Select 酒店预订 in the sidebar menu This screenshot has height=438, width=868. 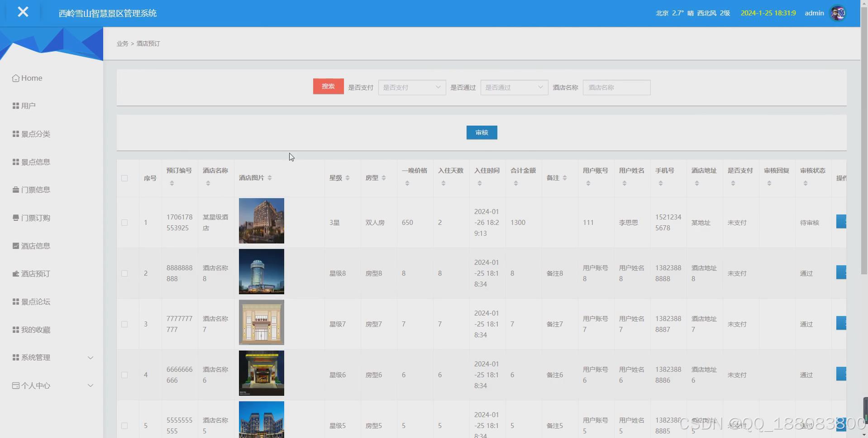click(36, 274)
